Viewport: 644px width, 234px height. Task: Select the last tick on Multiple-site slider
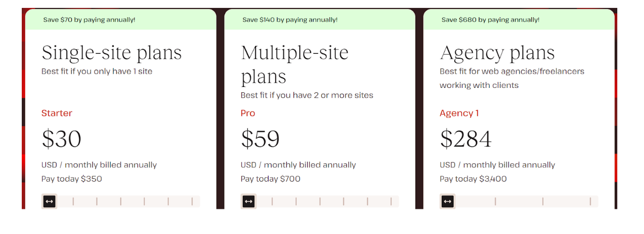(391, 201)
